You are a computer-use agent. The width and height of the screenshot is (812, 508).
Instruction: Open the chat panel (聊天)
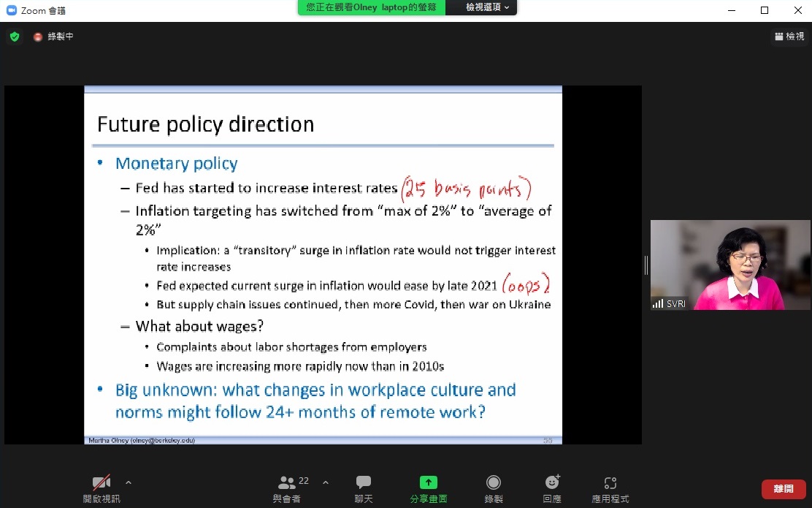coord(364,488)
